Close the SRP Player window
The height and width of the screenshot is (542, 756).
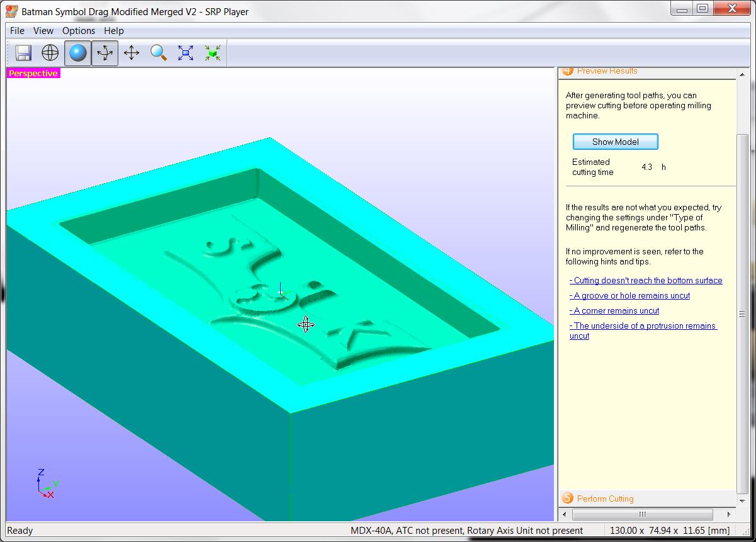[x=731, y=8]
